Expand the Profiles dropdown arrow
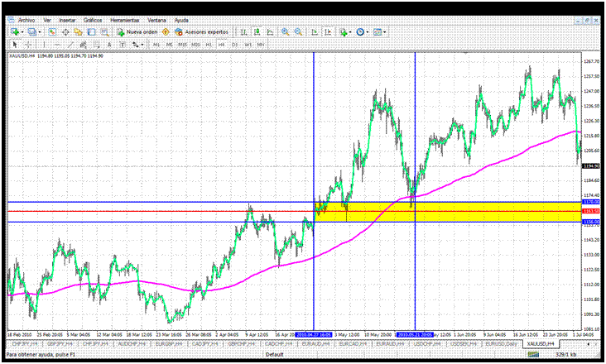Image resolution: width=606 pixels, height=364 pixels. click(x=40, y=32)
